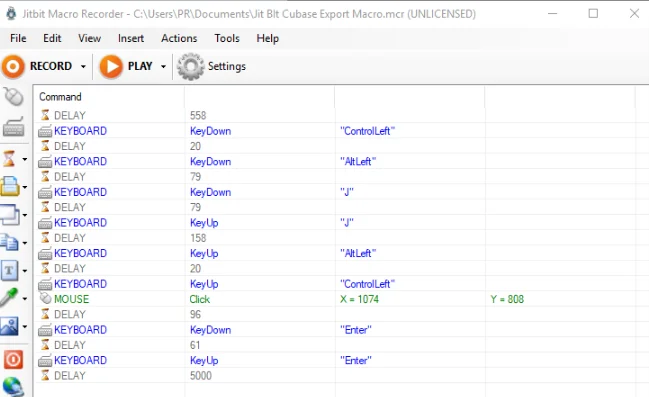Click the Jitbit app icon in title bar
This screenshot has height=397, width=649.
pyautogui.click(x=11, y=14)
